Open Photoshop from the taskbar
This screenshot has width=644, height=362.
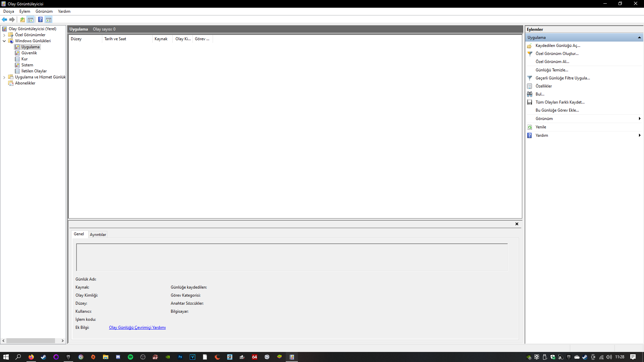click(x=180, y=357)
